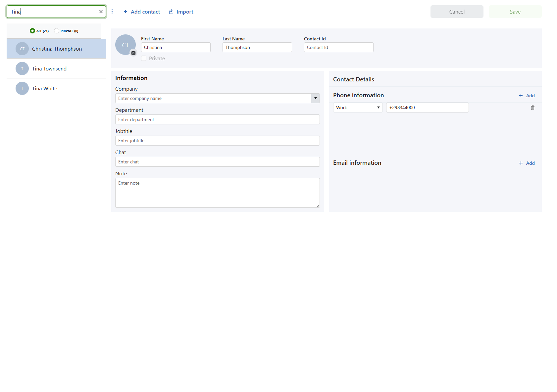
Task: Click the Note text area
Action: pos(218,193)
